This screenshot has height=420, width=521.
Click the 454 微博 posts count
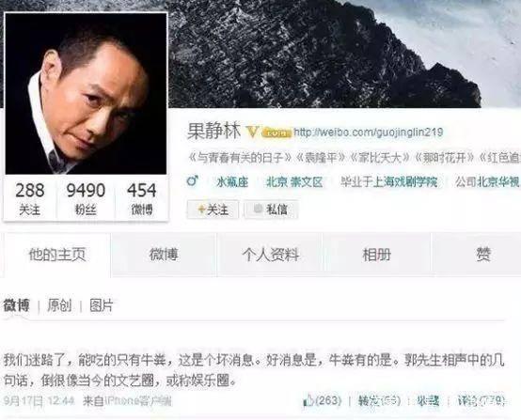(142, 199)
